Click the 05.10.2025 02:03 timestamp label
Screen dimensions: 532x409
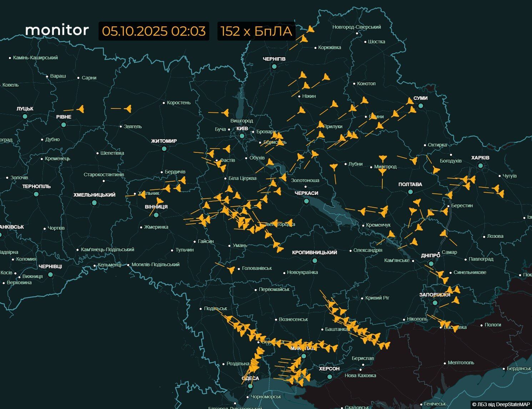tap(154, 31)
